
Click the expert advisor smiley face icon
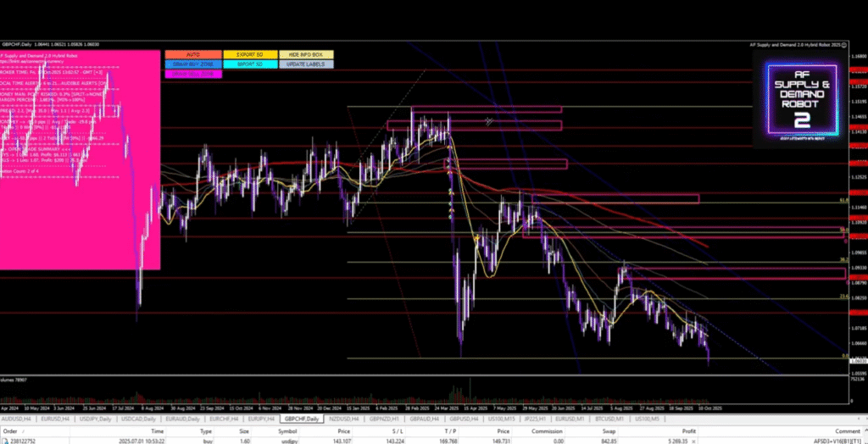coord(843,45)
